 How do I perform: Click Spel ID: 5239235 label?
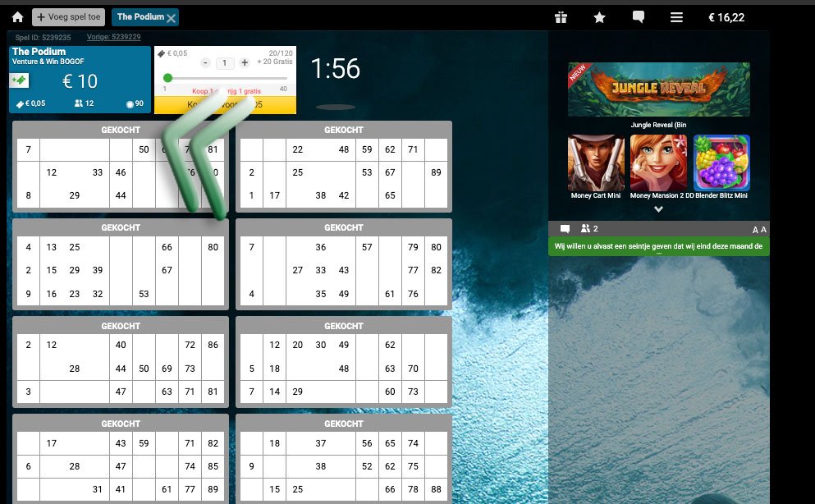pyautogui.click(x=43, y=38)
